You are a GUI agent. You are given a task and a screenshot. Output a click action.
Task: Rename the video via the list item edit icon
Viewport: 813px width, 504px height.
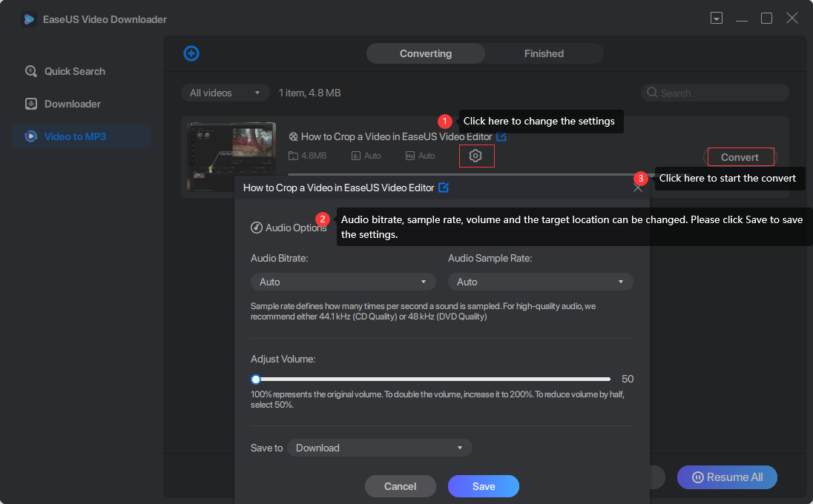501,137
